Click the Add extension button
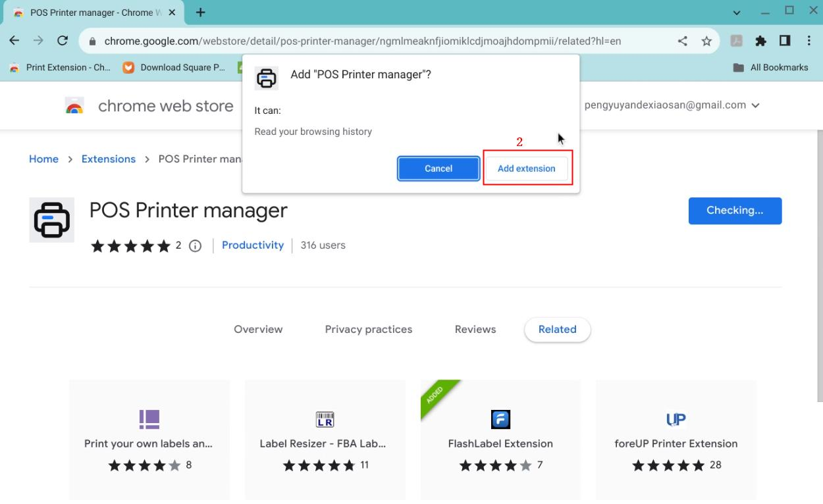 (526, 168)
